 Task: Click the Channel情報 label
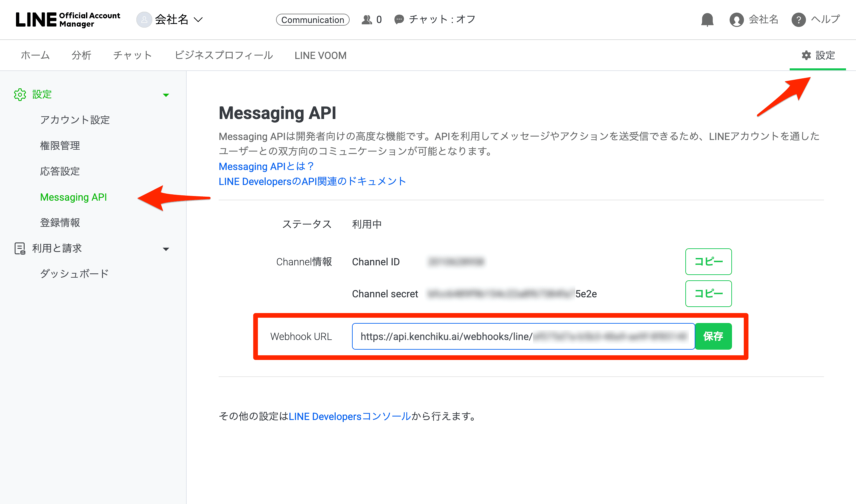(x=304, y=262)
